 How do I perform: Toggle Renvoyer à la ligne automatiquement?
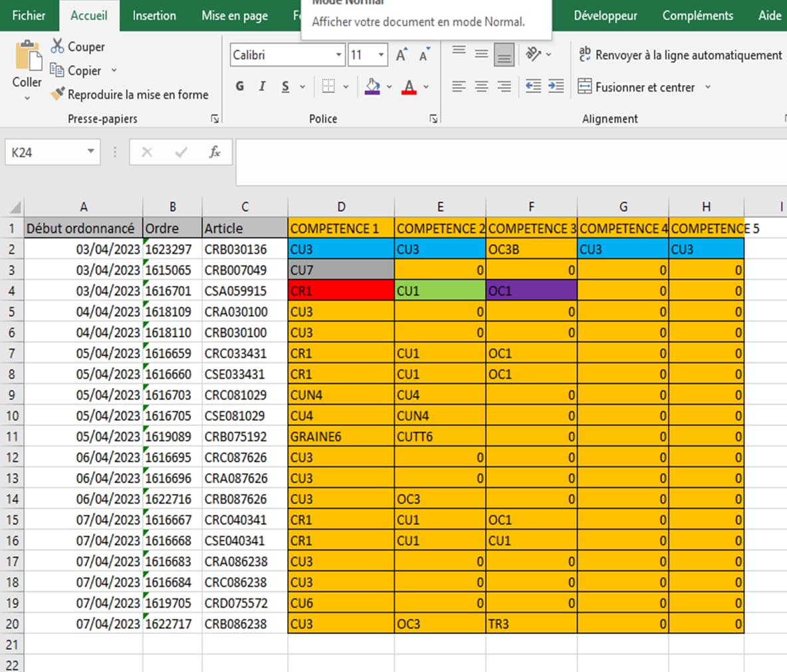click(680, 55)
